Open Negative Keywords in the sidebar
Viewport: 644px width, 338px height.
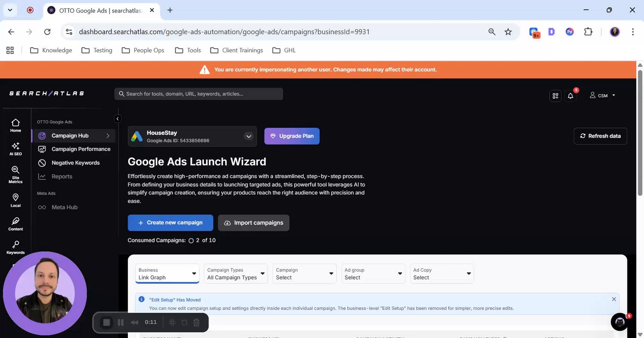[69, 162]
